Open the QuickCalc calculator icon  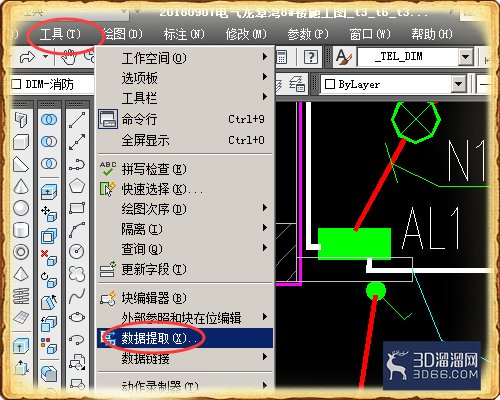coord(282,57)
